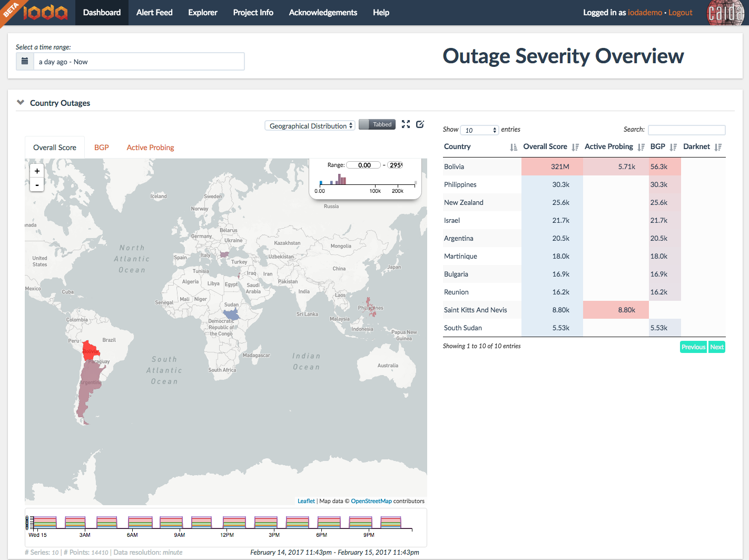The width and height of the screenshot is (749, 560).
Task: Click the 56.3k BGP cell
Action: [665, 166]
